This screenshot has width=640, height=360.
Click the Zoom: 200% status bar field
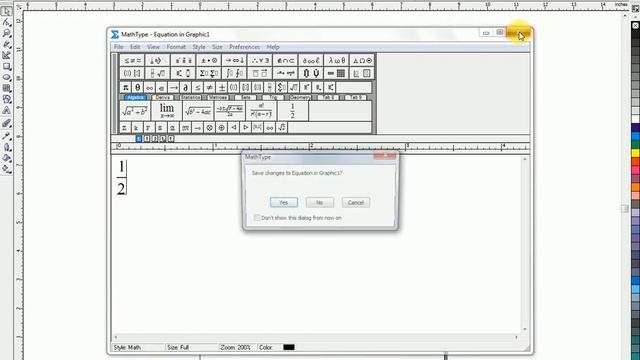tap(237, 347)
